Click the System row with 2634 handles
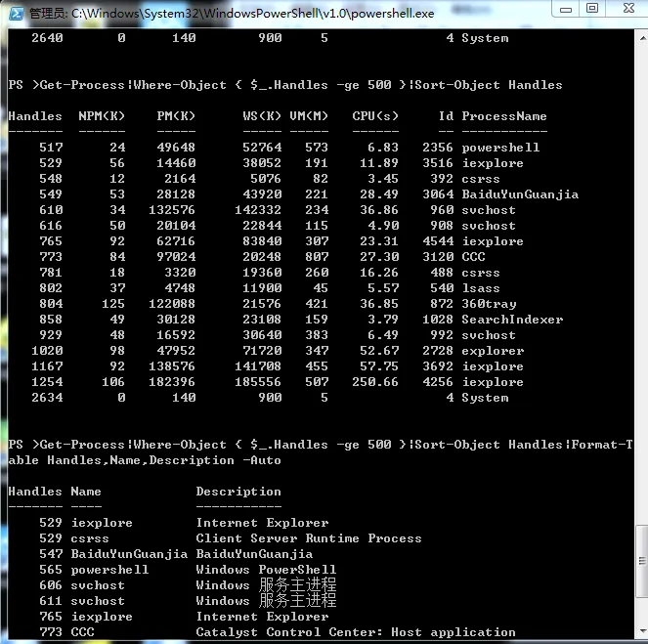 point(270,398)
